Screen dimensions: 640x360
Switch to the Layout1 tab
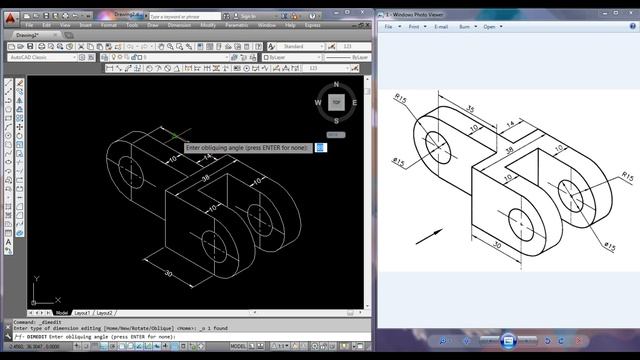point(82,313)
